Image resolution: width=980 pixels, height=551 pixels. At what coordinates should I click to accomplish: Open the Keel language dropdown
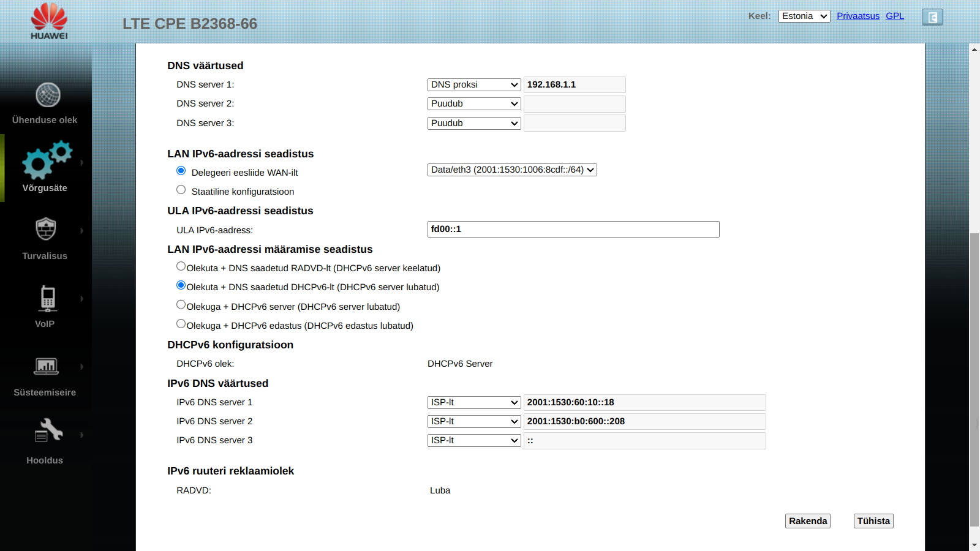point(804,16)
